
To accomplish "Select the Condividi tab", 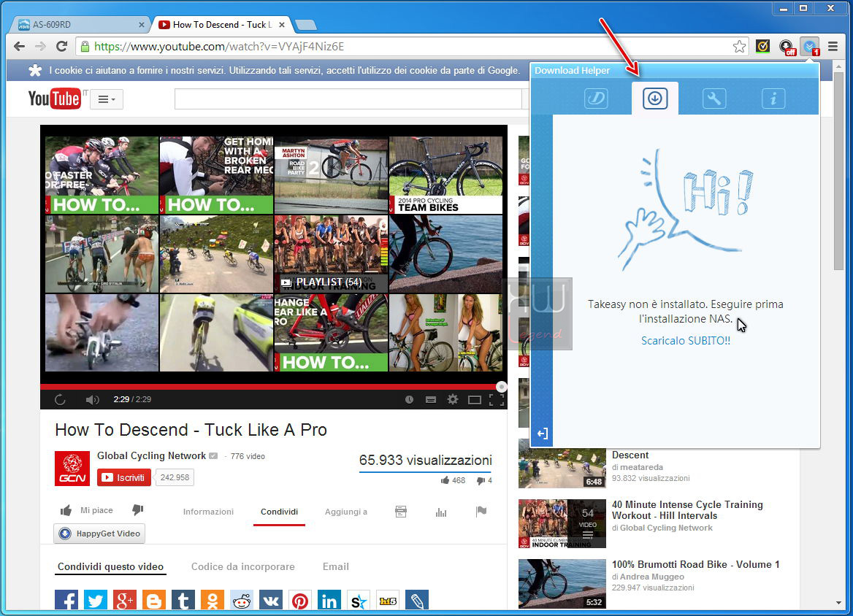I will tap(279, 512).
